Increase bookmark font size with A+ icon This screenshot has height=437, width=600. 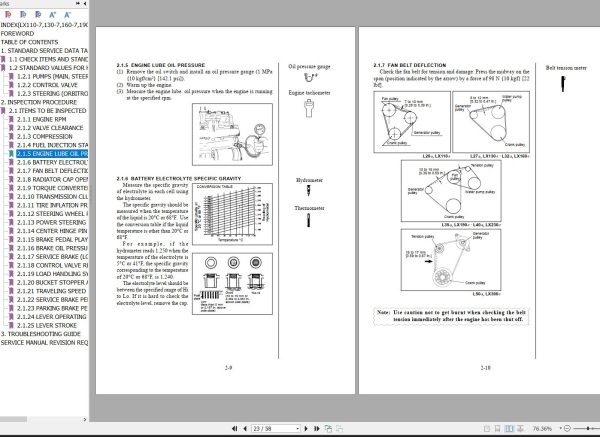[x=53, y=15]
